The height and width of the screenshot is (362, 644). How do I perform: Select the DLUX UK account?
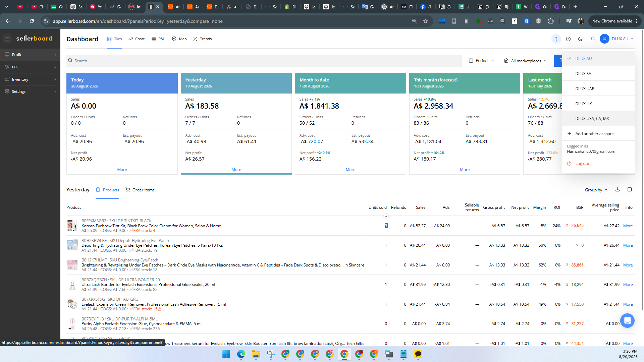(x=598, y=104)
